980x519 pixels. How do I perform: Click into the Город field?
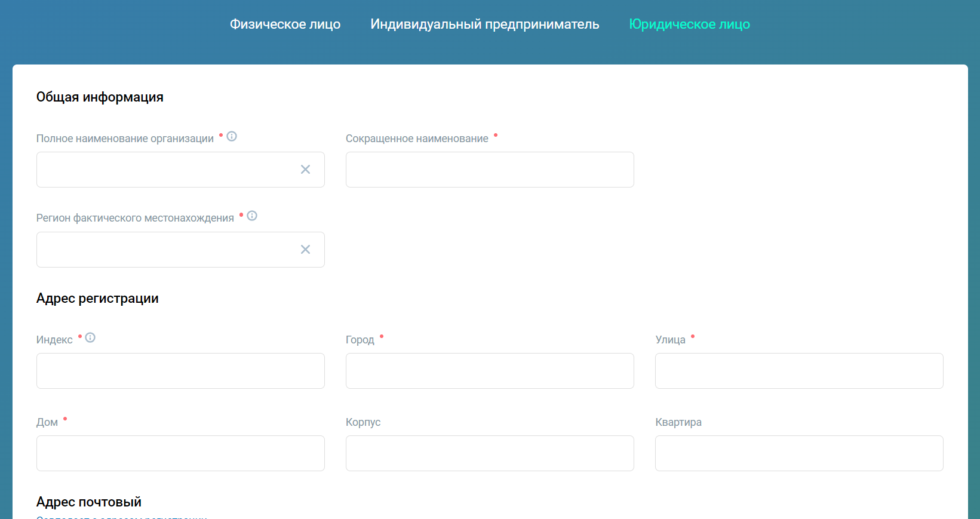coord(490,371)
